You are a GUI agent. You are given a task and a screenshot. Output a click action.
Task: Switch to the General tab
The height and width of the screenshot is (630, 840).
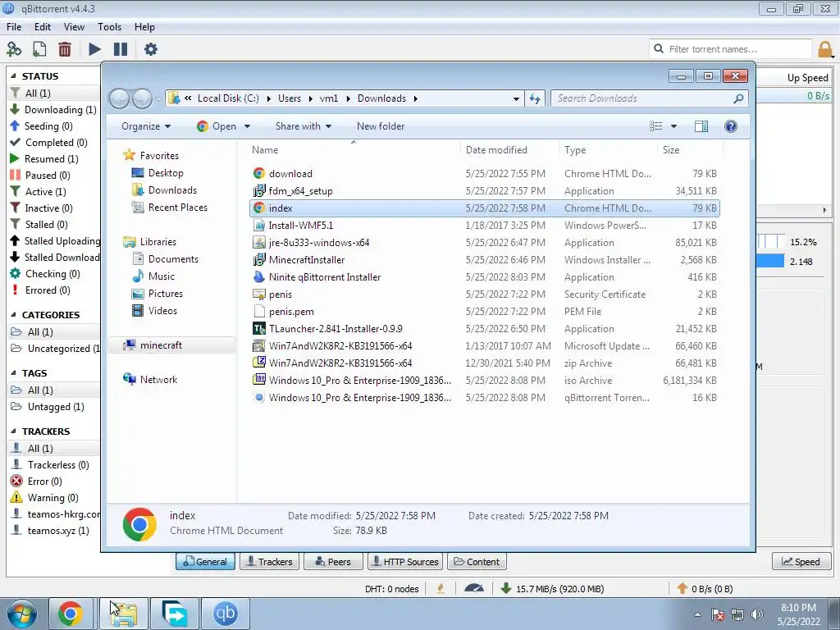(205, 561)
